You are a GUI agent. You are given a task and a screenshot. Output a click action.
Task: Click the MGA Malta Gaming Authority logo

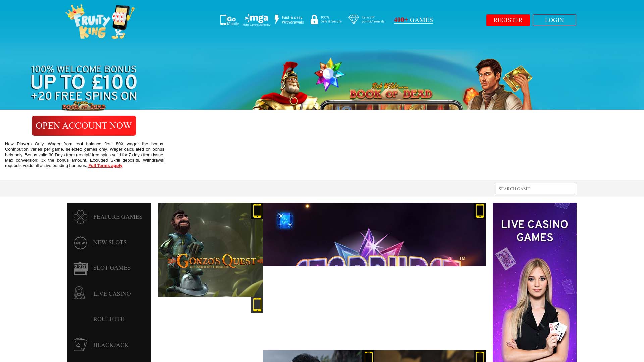pyautogui.click(x=256, y=19)
